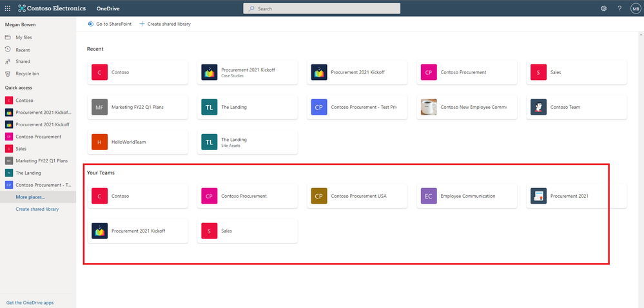The height and width of the screenshot is (308, 644).
Task: Open Contoso Procurement - T... in Quick access
Action: click(x=38, y=185)
